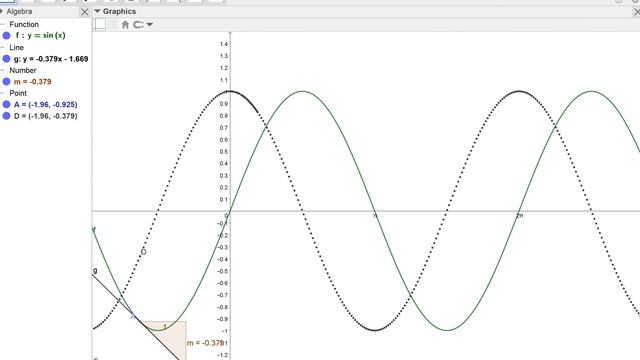Image resolution: width=640 pixels, height=360 pixels.
Task: Collapse the Line category in Algebra
Action: click(x=2, y=47)
